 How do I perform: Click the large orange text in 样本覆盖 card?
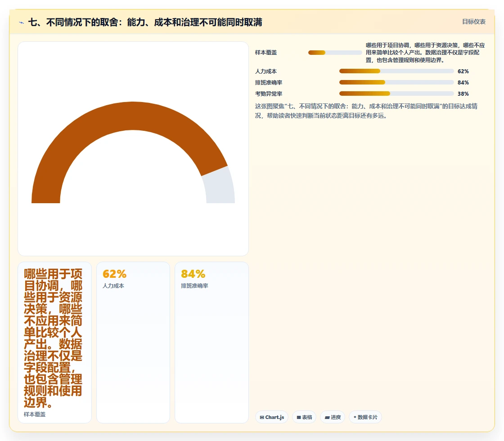(x=53, y=338)
